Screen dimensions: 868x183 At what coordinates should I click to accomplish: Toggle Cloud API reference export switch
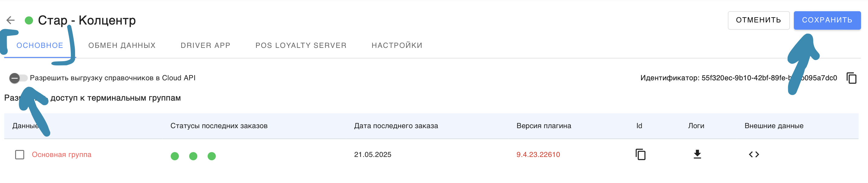click(x=18, y=78)
